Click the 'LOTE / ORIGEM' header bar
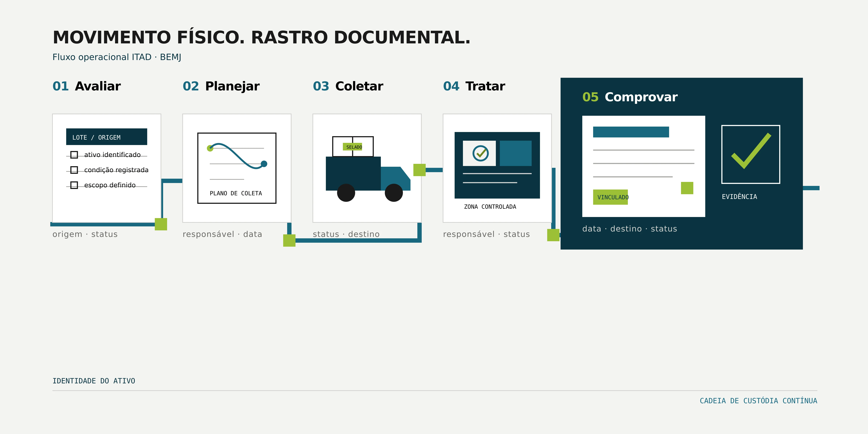This screenshot has height=434, width=868. tap(107, 137)
